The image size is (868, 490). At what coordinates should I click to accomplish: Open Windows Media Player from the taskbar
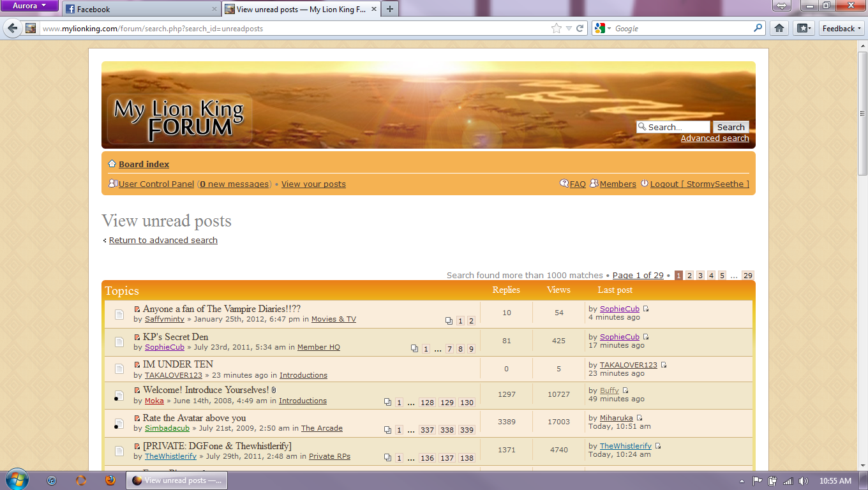[52, 480]
